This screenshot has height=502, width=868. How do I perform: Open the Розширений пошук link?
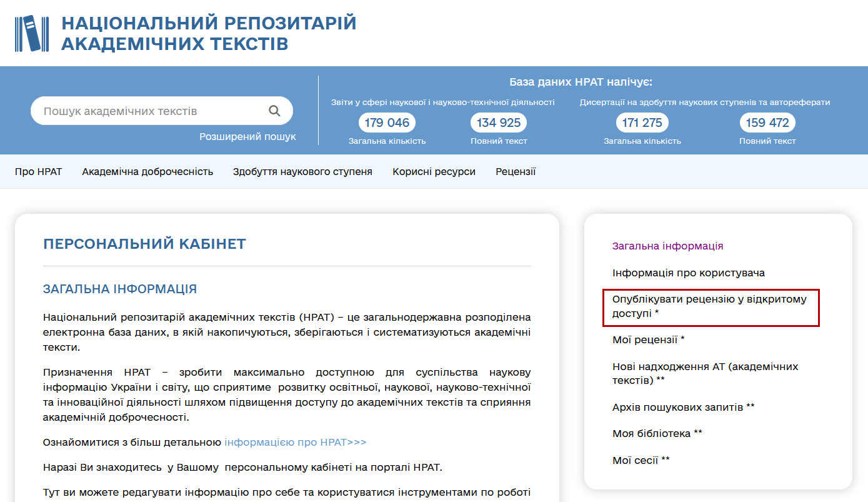tap(247, 136)
